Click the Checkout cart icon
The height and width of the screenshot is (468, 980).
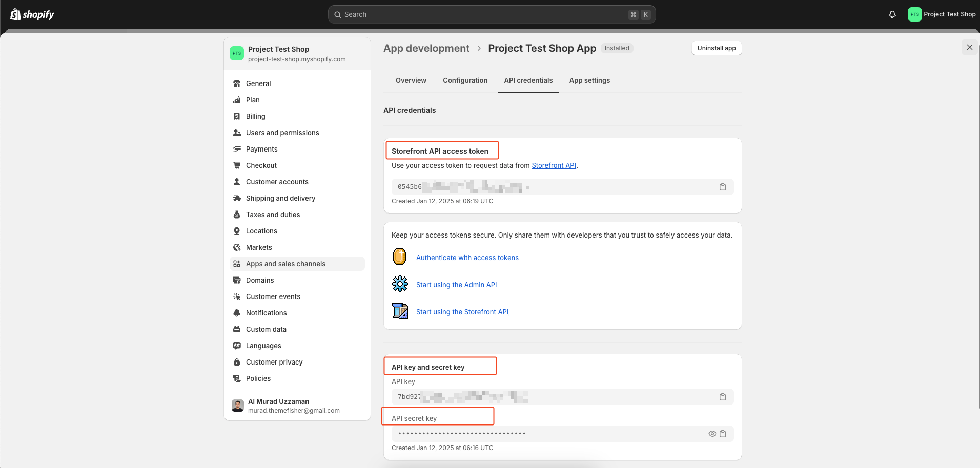point(237,165)
